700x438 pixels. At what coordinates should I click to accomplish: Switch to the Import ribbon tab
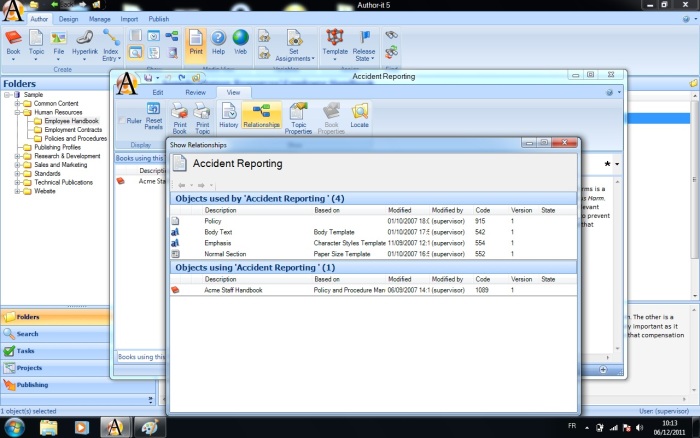129,19
